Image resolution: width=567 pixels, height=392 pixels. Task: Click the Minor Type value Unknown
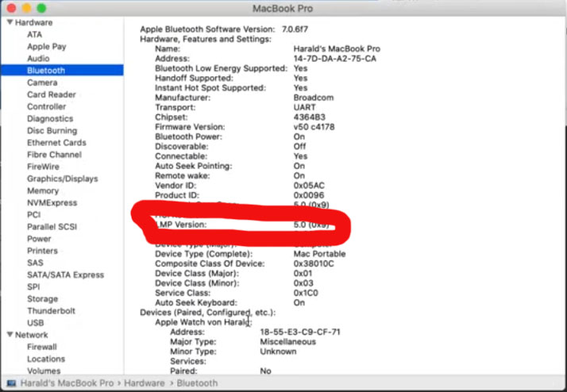coord(278,352)
